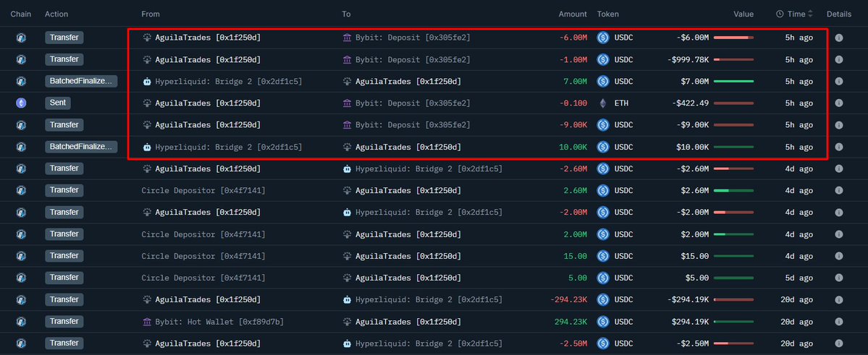Click the Amount column header
The image size is (868, 355).
pyautogui.click(x=573, y=14)
